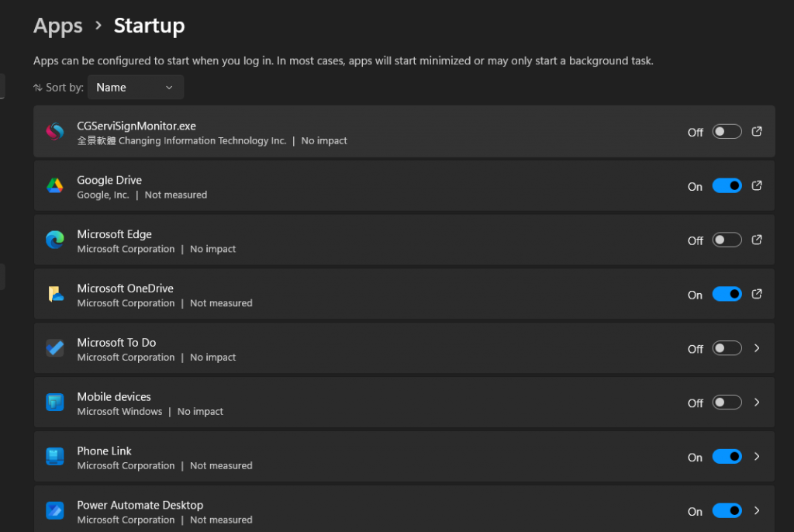Click the Microsoft OneDrive app icon
This screenshot has height=532, width=794.
tap(54, 295)
